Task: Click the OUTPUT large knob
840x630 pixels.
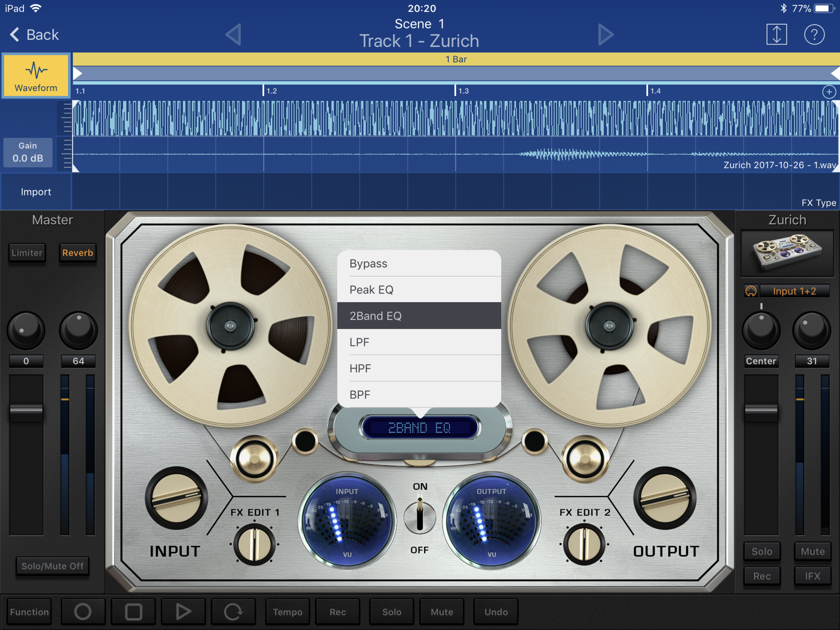Action: pos(664,498)
